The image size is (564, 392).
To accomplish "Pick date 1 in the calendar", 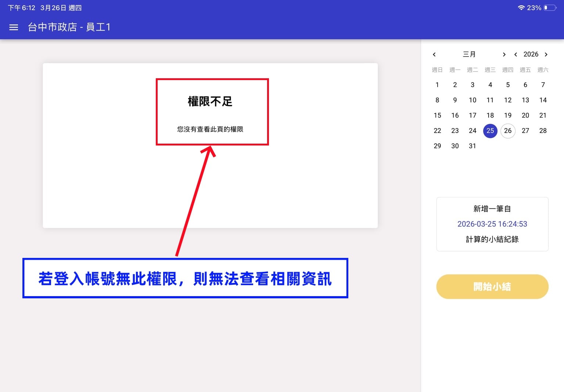I will tap(437, 85).
